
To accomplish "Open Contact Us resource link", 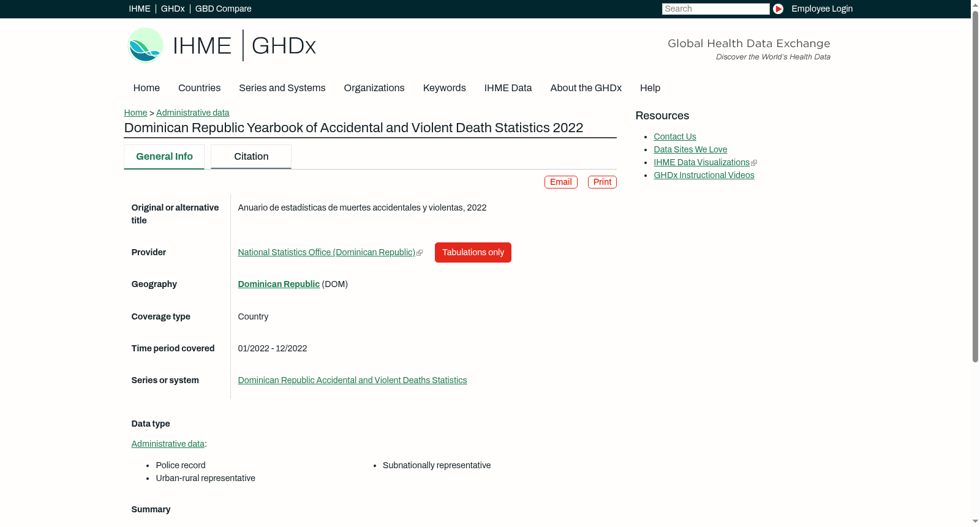I will [675, 136].
